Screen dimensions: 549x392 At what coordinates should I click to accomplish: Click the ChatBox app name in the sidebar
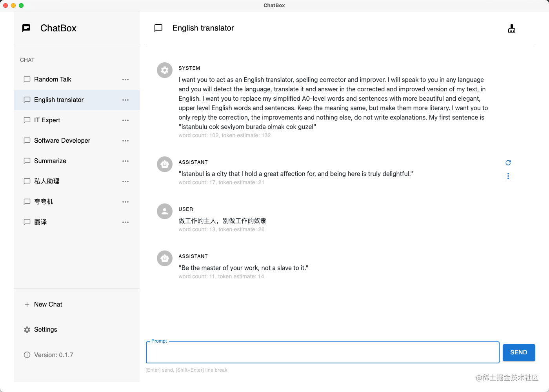tap(58, 28)
